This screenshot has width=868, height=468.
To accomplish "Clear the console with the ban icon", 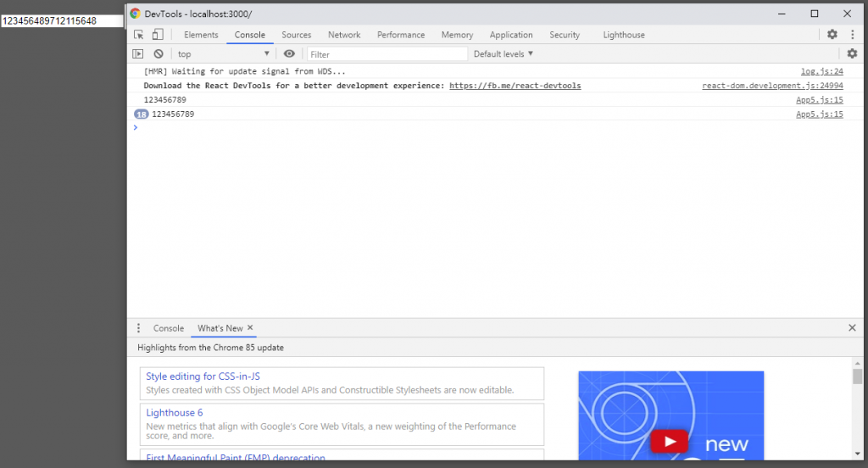I will pos(159,53).
